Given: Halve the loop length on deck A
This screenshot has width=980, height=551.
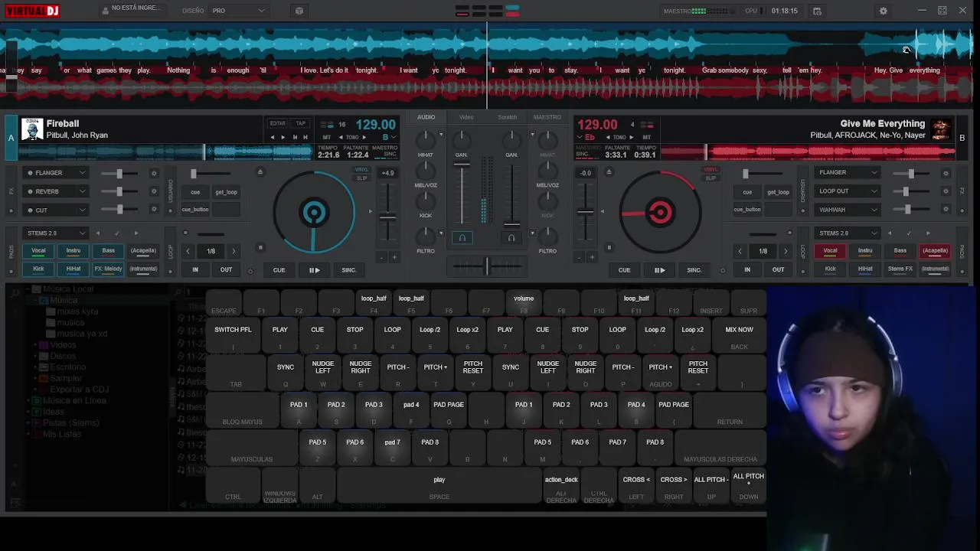Looking at the screenshot, I should (188, 251).
